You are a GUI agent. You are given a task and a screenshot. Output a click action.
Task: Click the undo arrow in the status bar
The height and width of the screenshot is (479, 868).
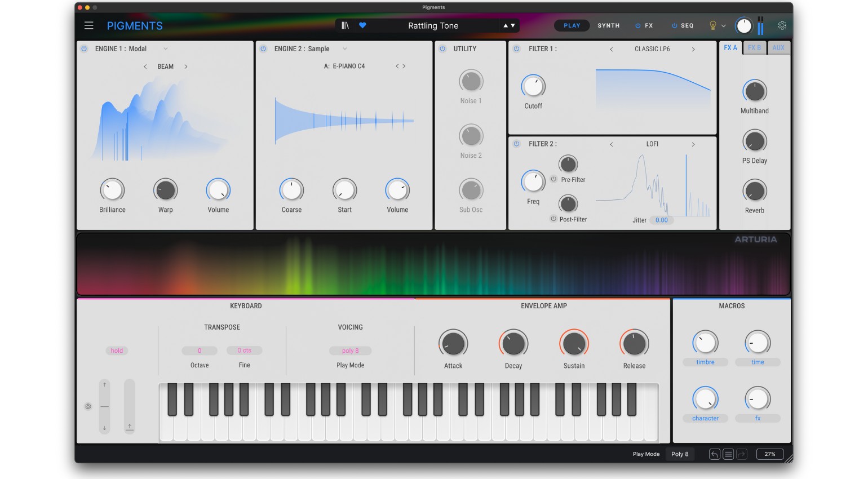click(x=714, y=454)
